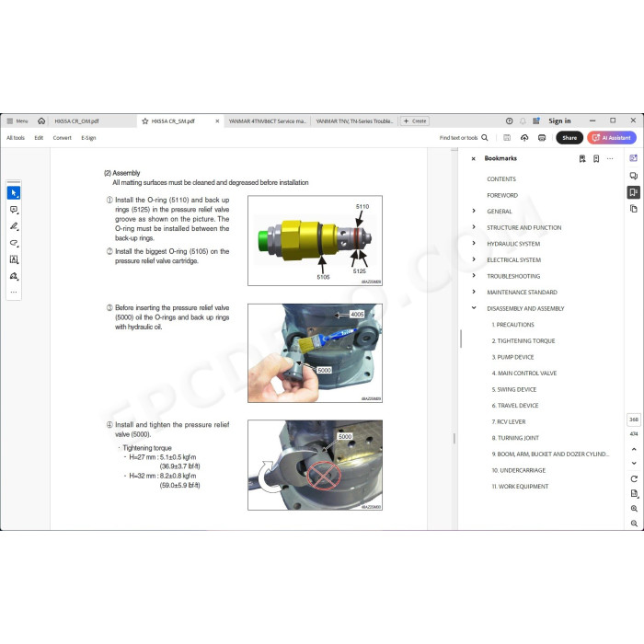Viewport: 644px width, 644px height.
Task: Choose the freehand draw tool
Action: (14, 243)
